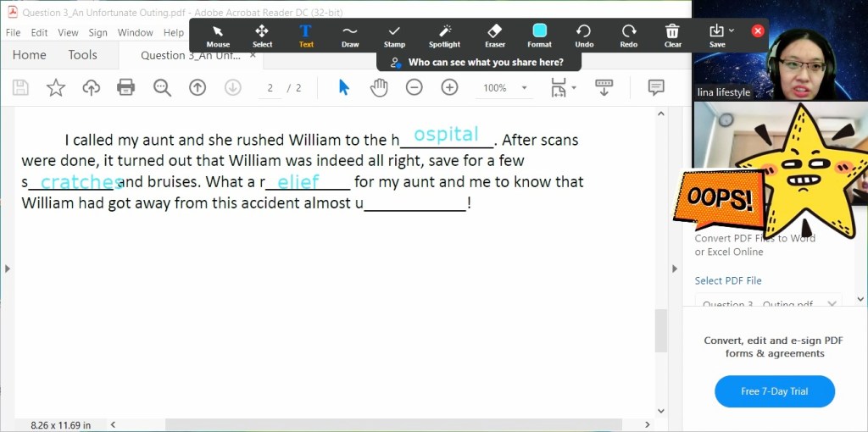Open the zoom percentage dropdown
The image size is (868, 432).
pyautogui.click(x=524, y=88)
